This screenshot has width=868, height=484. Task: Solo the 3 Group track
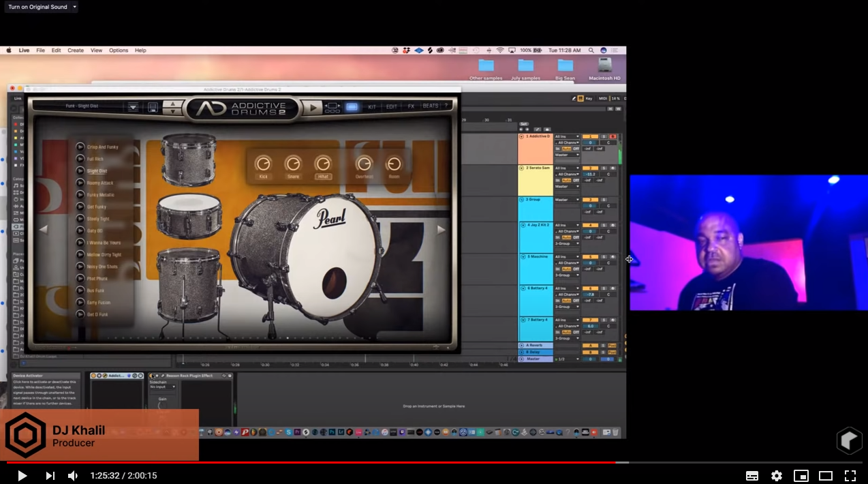604,200
